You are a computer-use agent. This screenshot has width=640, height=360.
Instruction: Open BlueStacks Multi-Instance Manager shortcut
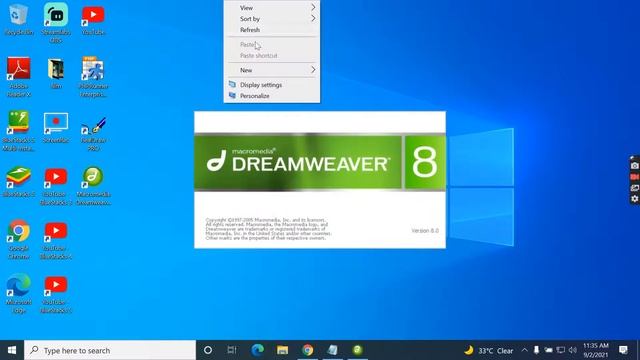point(18,131)
